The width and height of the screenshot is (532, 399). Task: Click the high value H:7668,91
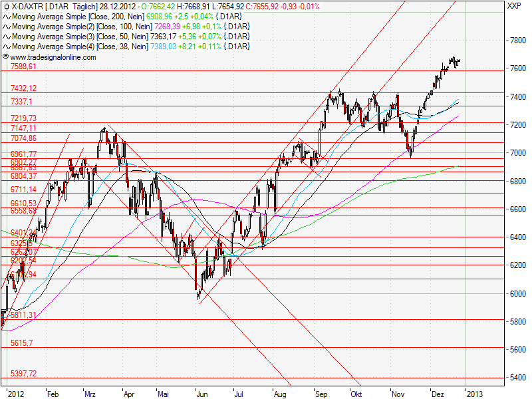click(x=194, y=7)
